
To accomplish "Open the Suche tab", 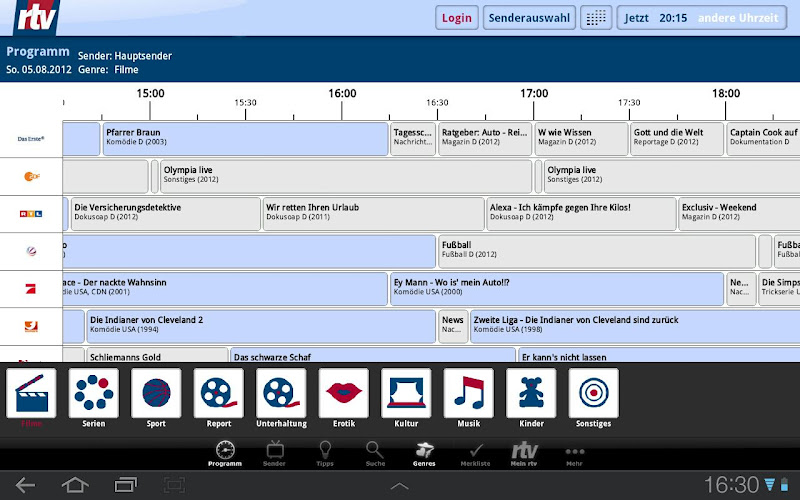I will [375, 454].
